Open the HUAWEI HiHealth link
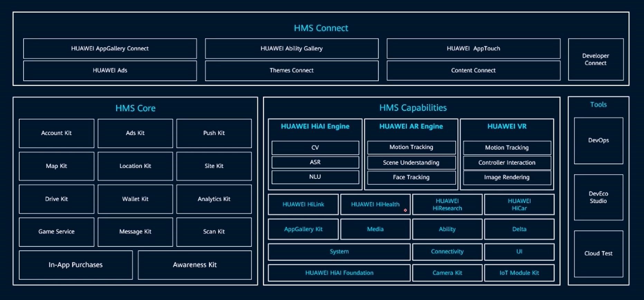The image size is (644, 300). point(375,204)
